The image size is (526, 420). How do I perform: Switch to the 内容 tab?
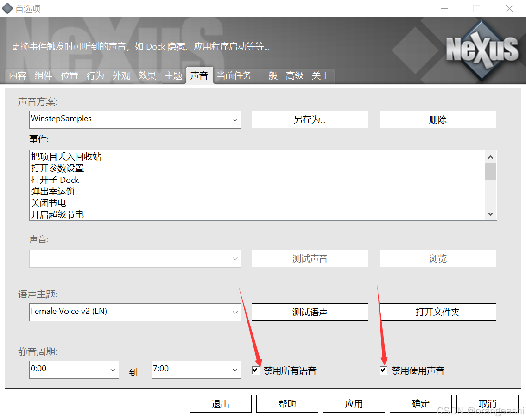pyautogui.click(x=18, y=75)
